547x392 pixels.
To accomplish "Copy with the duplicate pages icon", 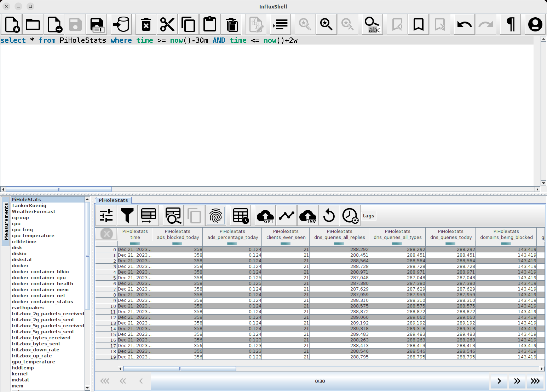I will point(189,24).
